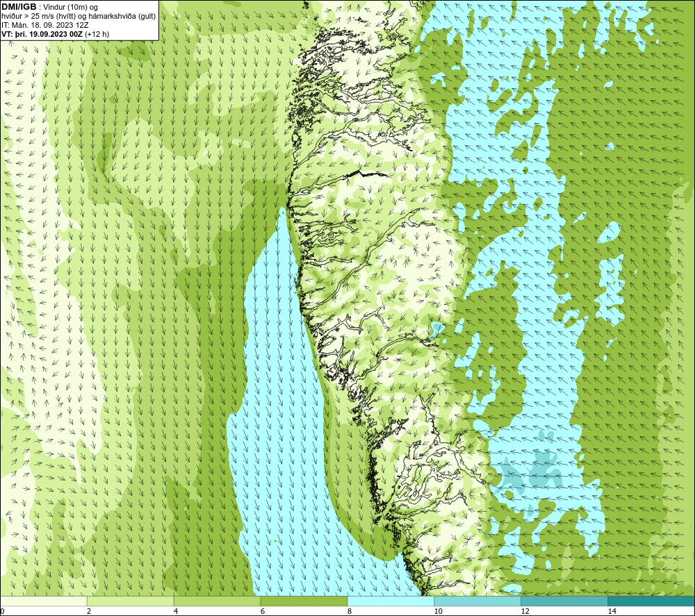Click the legend scale label '2'
695x616 pixels.
coord(89,611)
